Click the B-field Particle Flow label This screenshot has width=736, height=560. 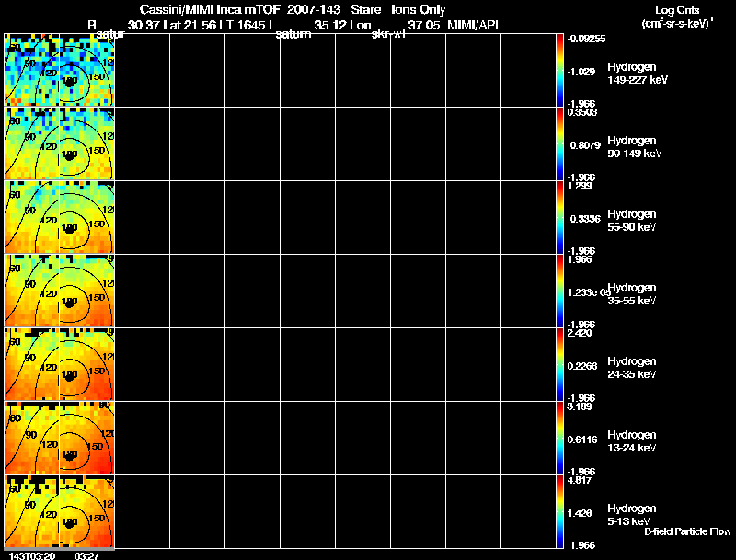pos(687,531)
